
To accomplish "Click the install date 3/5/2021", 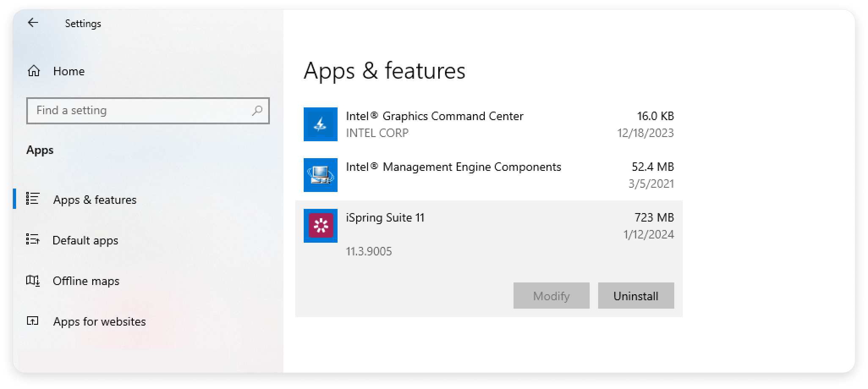I will point(651,184).
